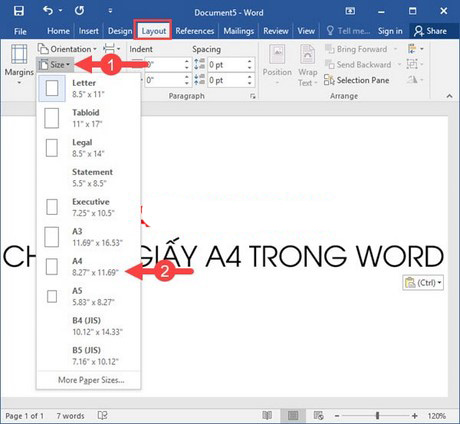Screen dimensions: 460x424
Task: Select A3 11.69" x 16.53" paper size
Action: coord(89,237)
